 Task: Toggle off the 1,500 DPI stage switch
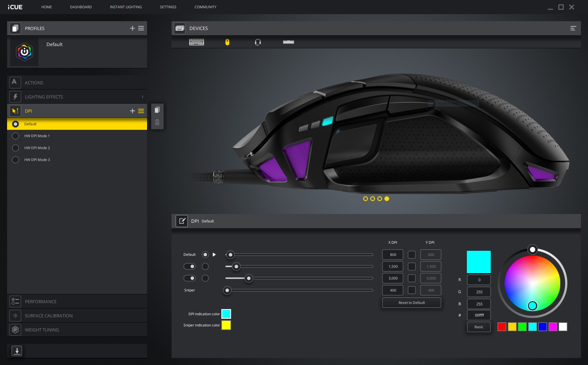[190, 266]
